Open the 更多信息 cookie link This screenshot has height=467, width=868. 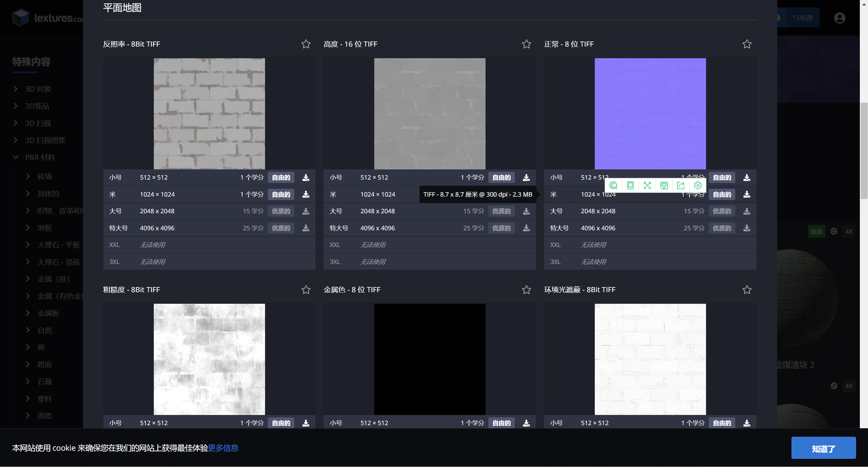[223, 448]
